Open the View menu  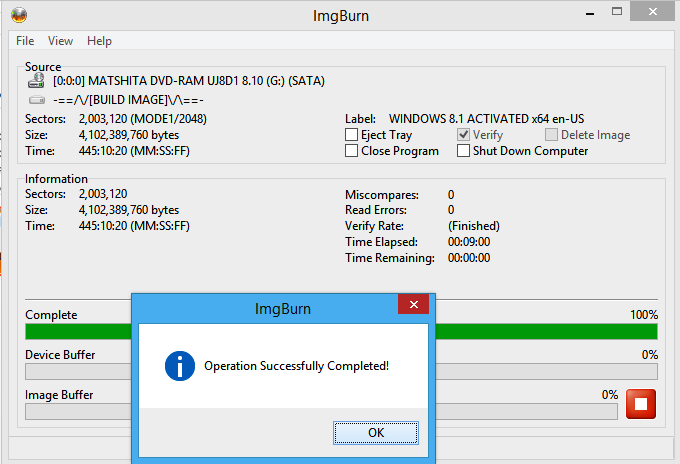60,41
